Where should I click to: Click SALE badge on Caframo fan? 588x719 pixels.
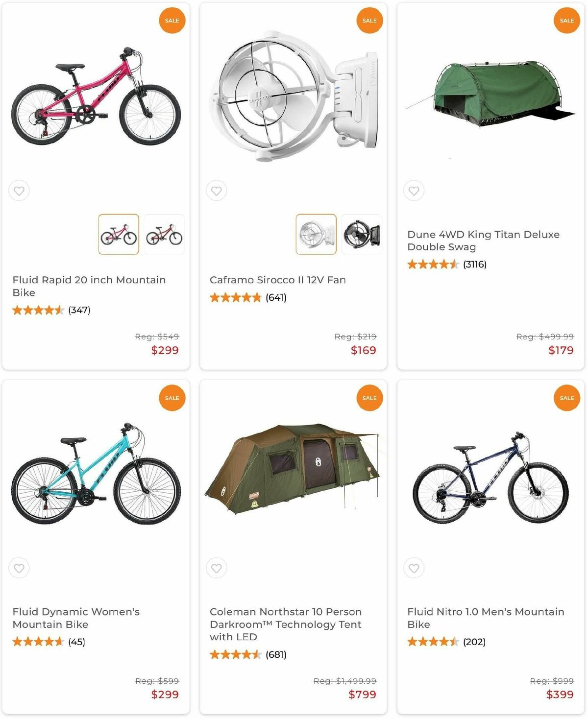(369, 21)
